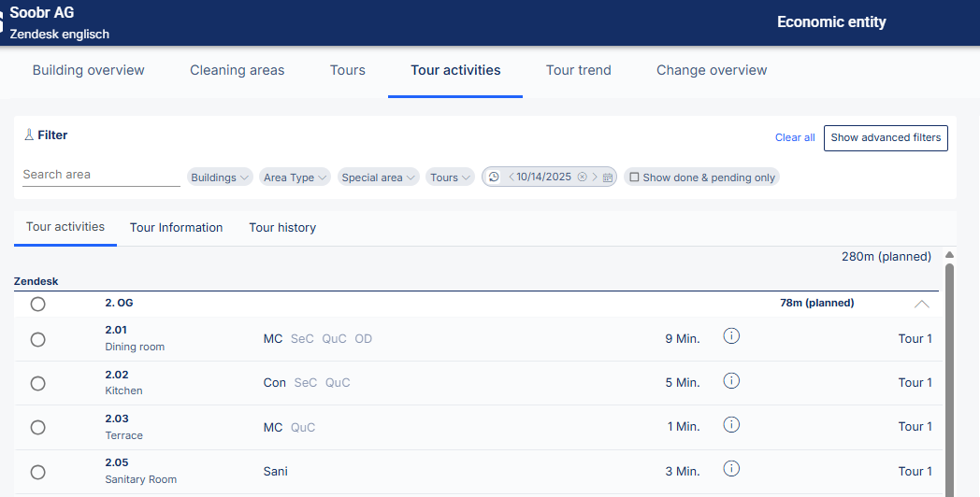Clear the date 10/14/2025 with x icon

582,177
